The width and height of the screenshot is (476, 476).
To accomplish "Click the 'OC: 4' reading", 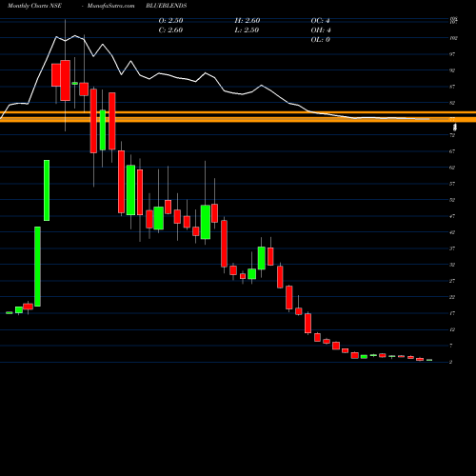I will 320,20.
